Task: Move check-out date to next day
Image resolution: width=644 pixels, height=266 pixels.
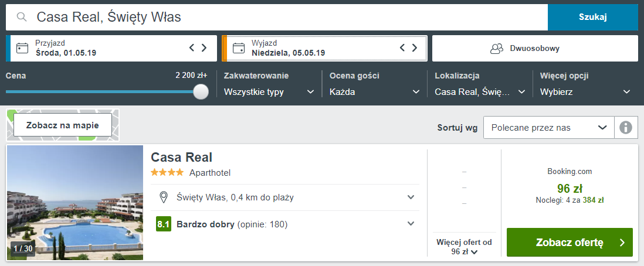Action: [x=415, y=48]
